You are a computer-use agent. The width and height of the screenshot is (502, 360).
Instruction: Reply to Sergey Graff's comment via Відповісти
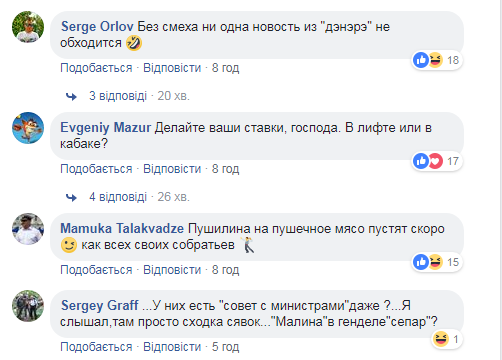tap(172, 347)
